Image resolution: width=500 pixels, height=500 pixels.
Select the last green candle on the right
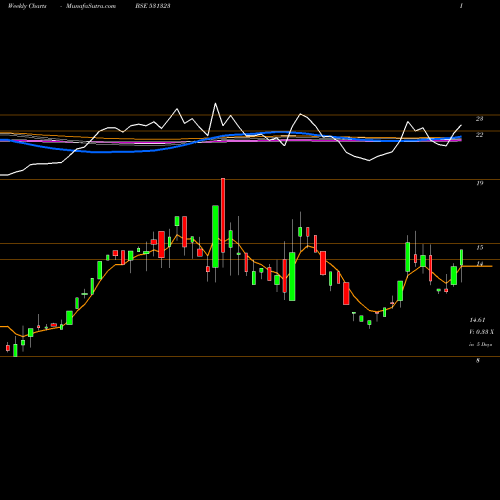(x=462, y=257)
